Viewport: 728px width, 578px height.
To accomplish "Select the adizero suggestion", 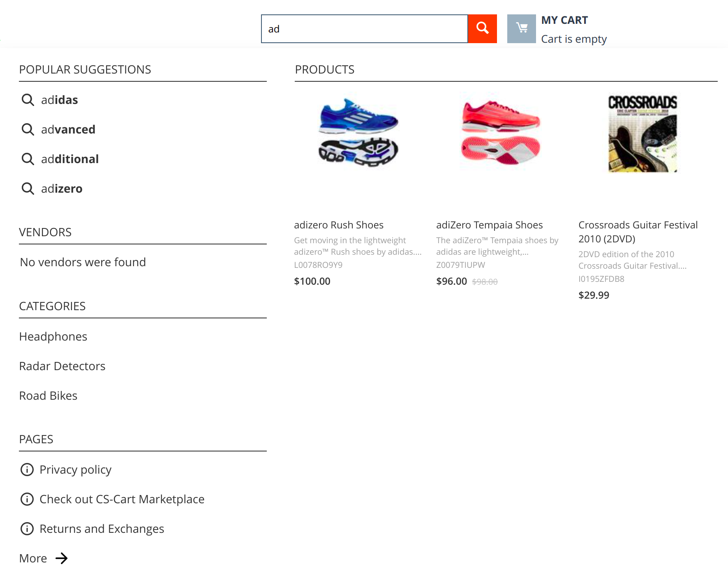I will tap(62, 189).
